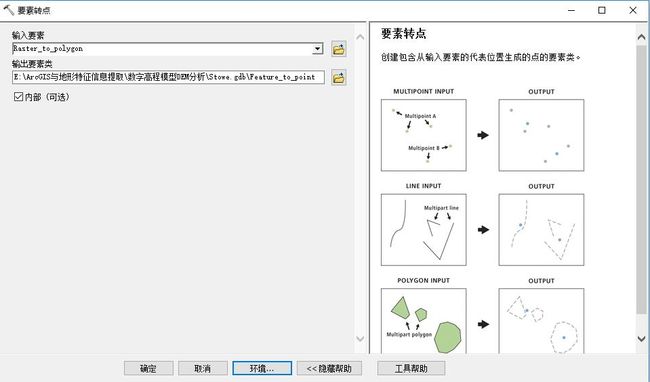Open the 输入要素 dropdown arrow
The width and height of the screenshot is (650, 382).
point(318,49)
